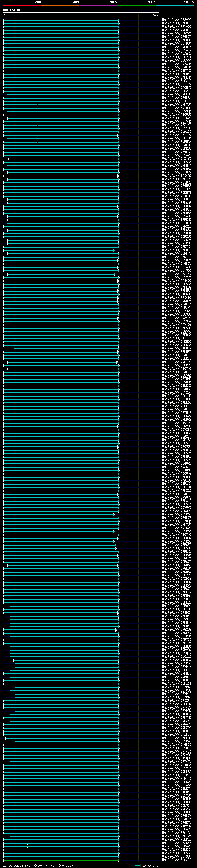
Task: Click the orange ~40% identity legend bar
Action: [60, 6]
